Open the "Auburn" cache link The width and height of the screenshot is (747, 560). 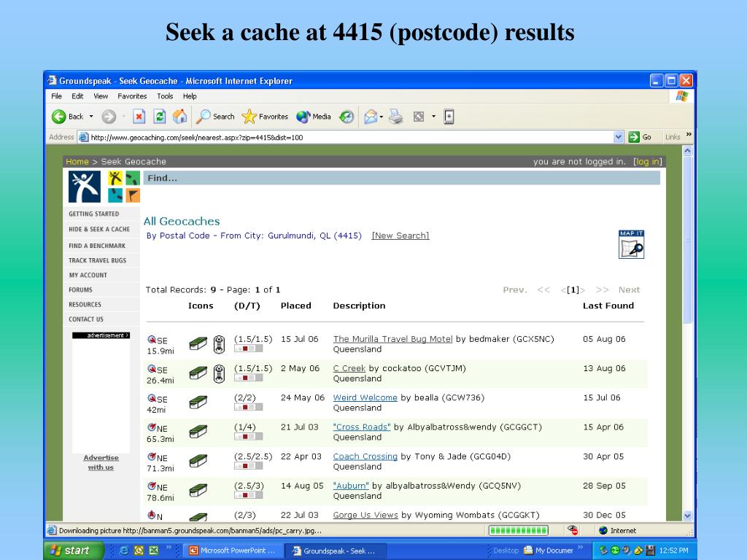click(351, 486)
